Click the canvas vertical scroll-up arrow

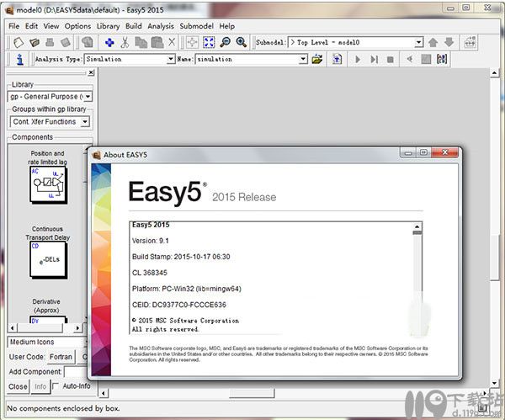[494, 73]
